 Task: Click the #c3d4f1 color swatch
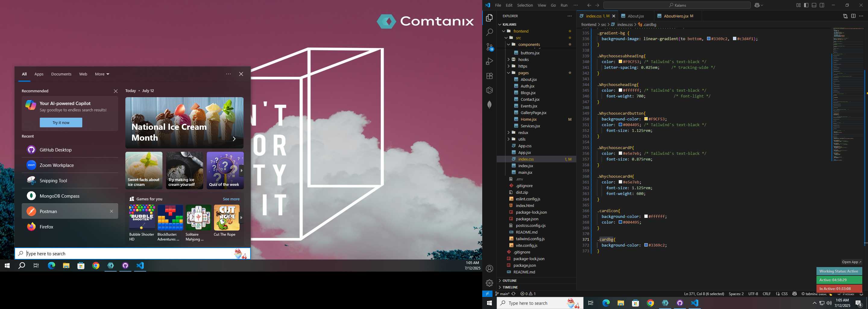coord(734,39)
